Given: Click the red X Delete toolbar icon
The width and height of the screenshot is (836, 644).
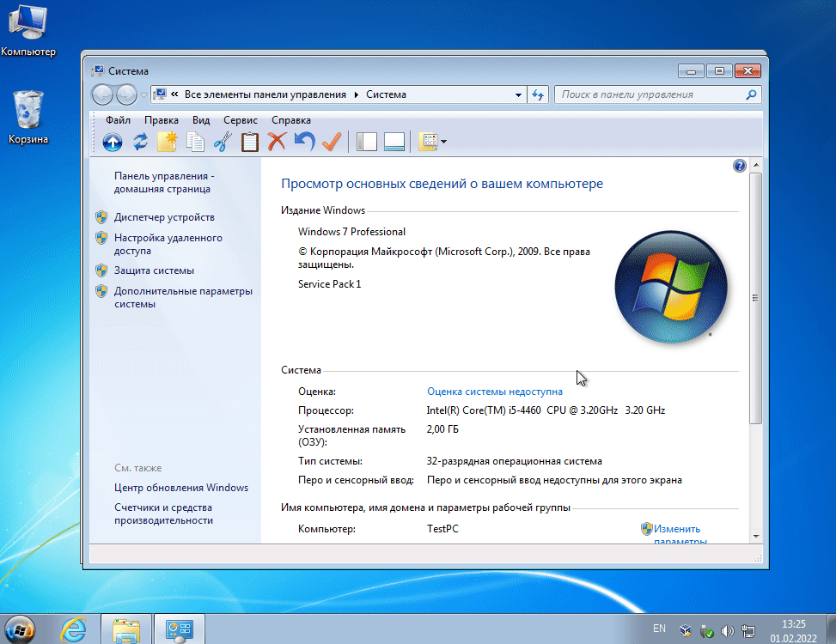Looking at the screenshot, I should [277, 142].
